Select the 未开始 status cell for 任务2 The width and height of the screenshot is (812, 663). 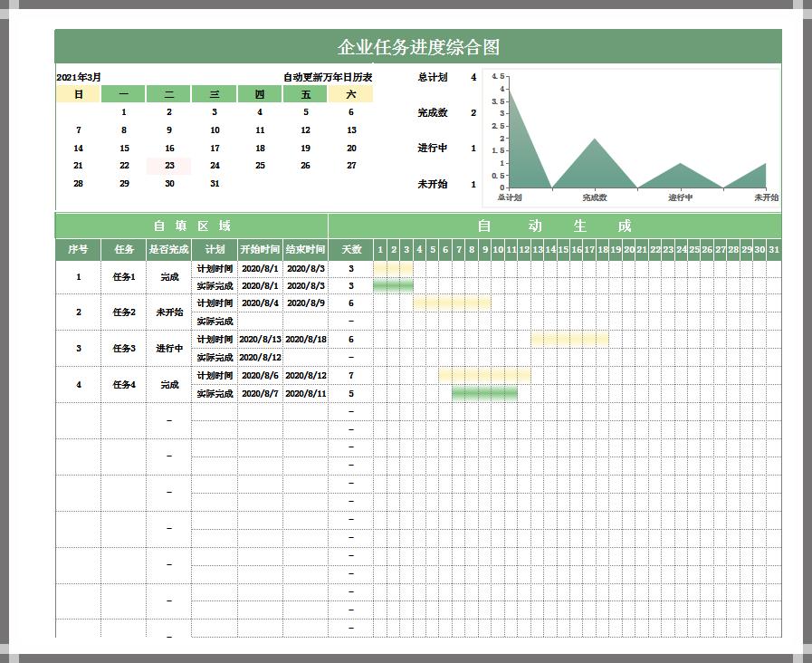(x=169, y=312)
